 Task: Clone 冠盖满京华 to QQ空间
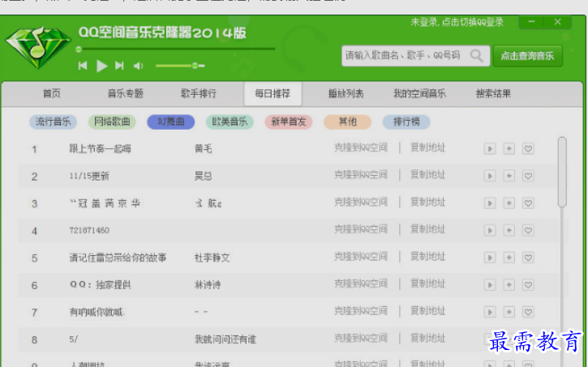[361, 202]
